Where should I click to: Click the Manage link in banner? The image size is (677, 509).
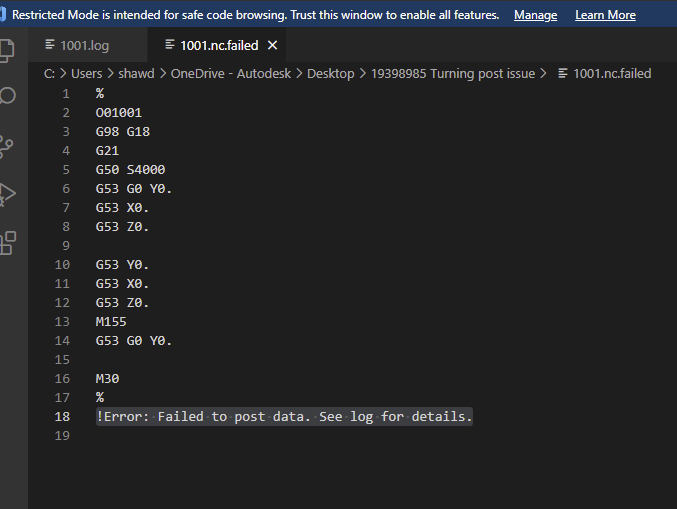[535, 15]
